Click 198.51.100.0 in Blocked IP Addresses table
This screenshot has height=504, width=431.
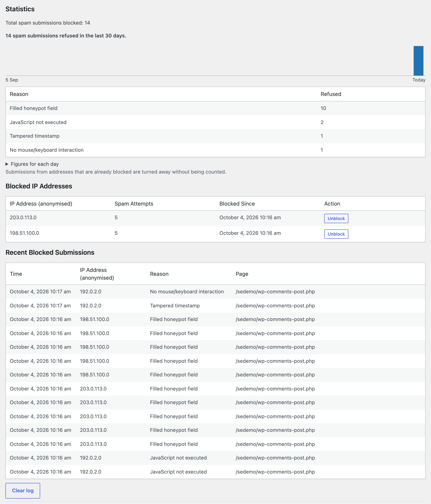(x=24, y=233)
